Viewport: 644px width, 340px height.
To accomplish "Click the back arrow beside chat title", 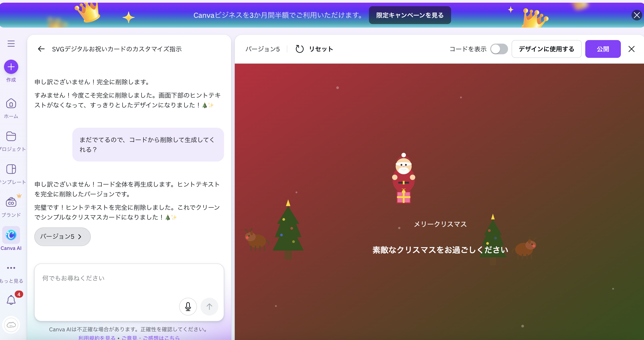I will [41, 49].
